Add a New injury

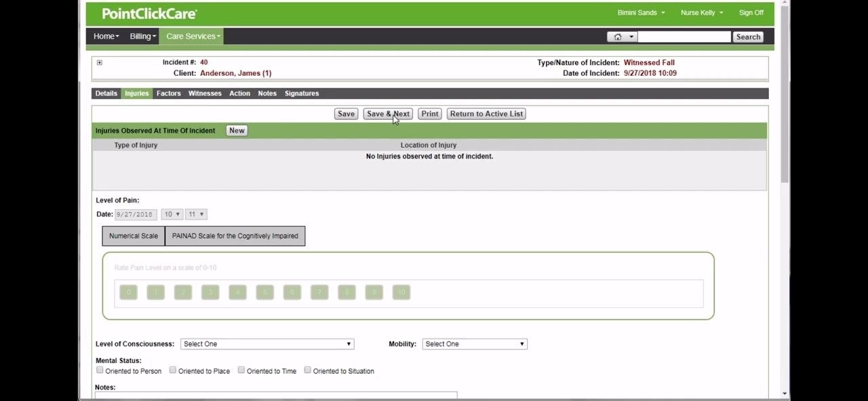pos(237,131)
